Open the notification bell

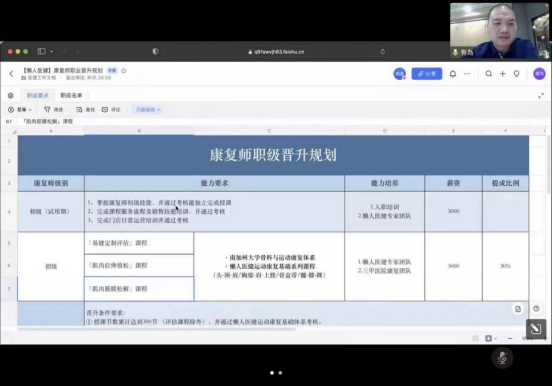click(453, 74)
